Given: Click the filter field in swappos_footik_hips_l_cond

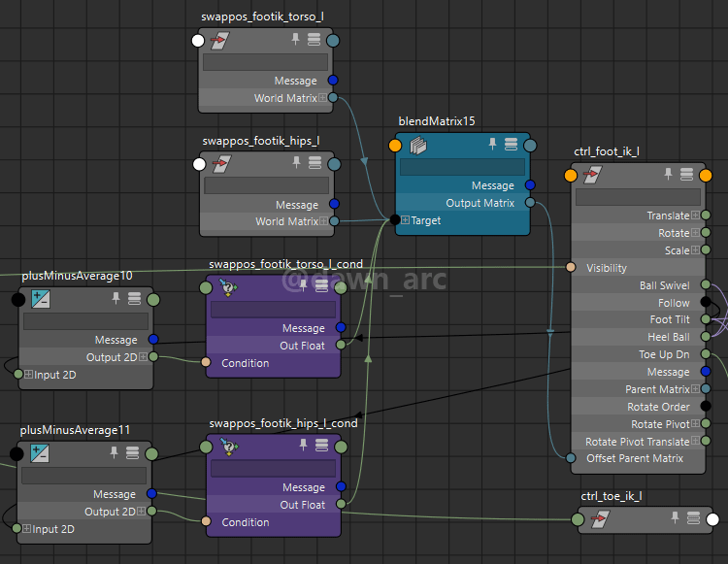Looking at the screenshot, I should click(273, 468).
